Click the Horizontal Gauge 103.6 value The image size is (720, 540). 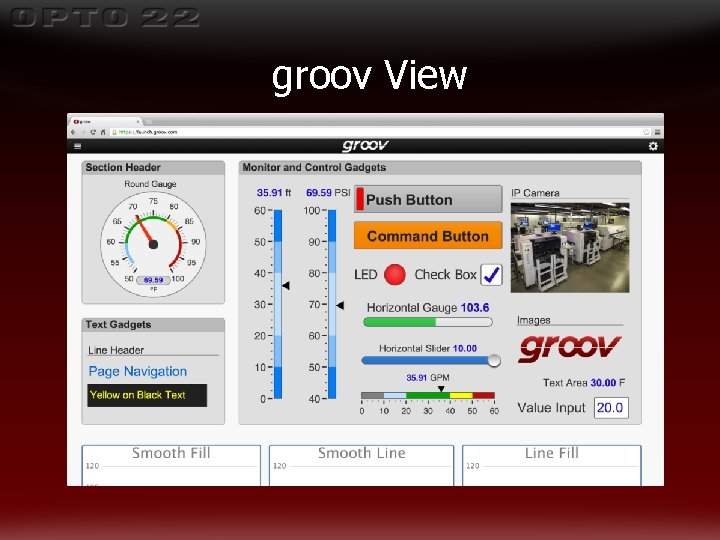click(x=475, y=308)
